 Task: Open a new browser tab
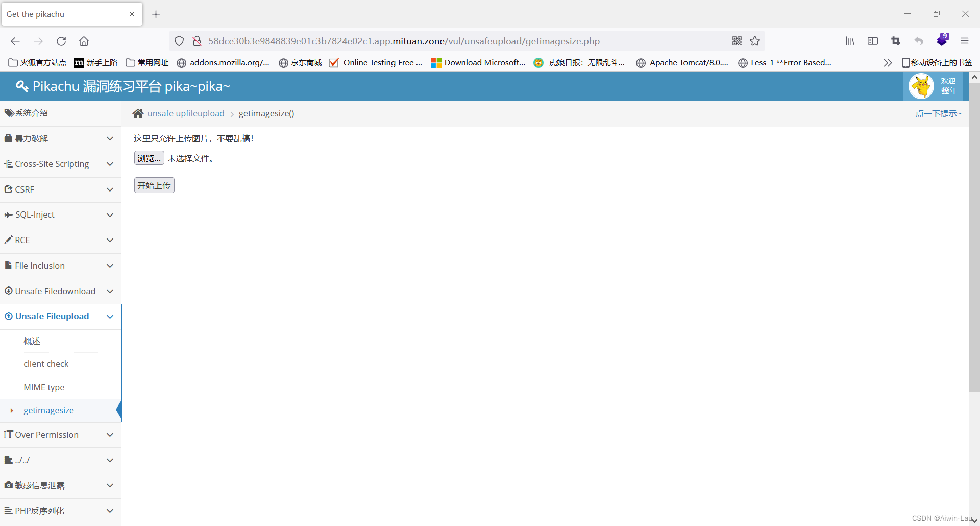pos(156,14)
